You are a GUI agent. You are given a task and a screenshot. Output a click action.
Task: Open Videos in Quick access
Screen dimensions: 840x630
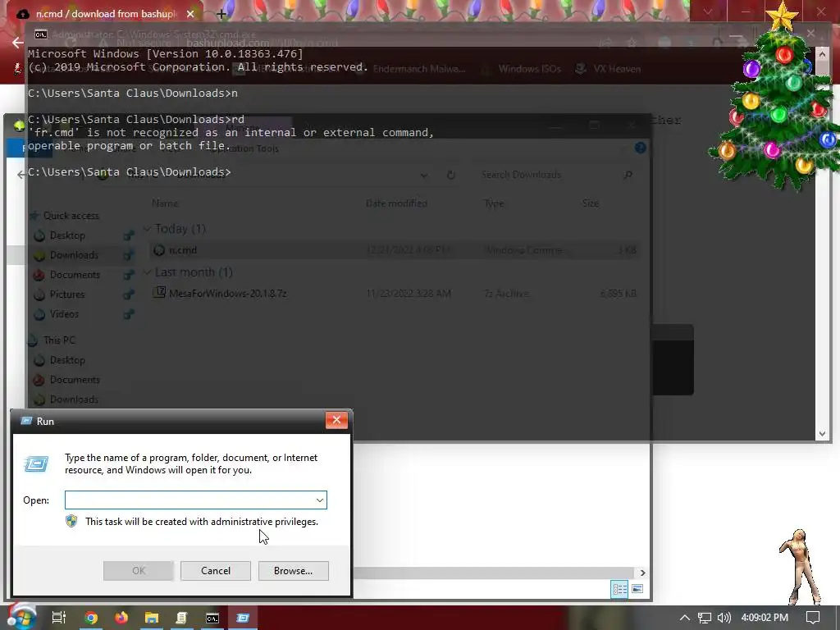click(64, 314)
